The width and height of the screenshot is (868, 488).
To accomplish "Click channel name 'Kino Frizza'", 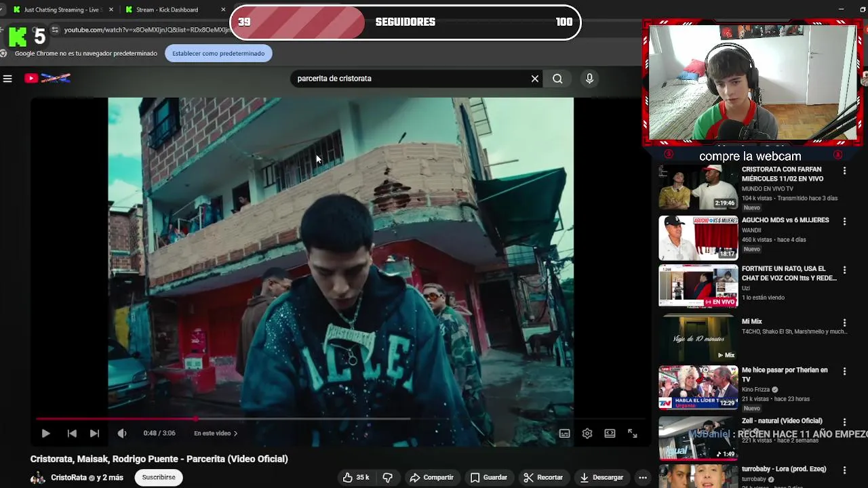I will click(756, 390).
